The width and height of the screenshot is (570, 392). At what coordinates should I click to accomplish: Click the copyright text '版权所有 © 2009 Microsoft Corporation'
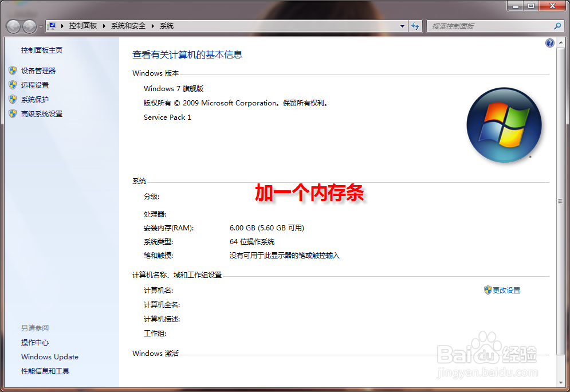(210, 103)
